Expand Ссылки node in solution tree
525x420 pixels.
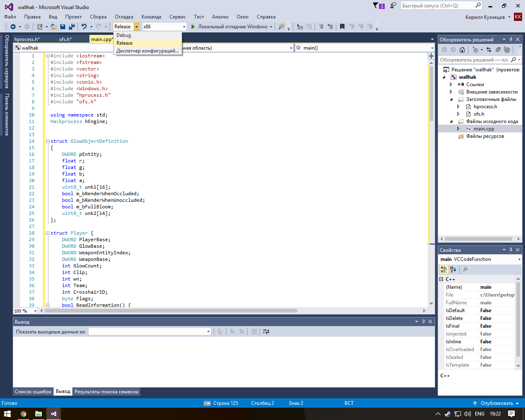tap(451, 84)
